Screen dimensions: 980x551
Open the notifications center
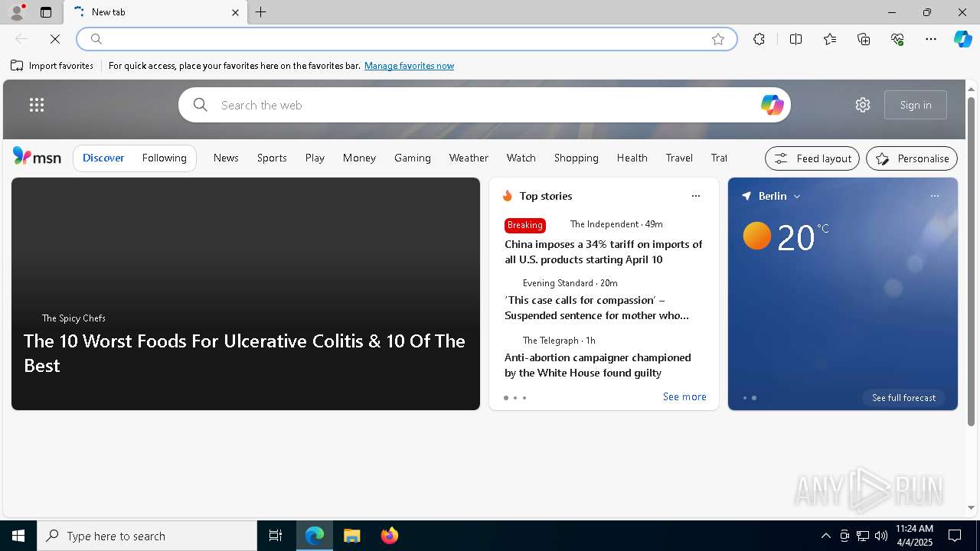(x=955, y=536)
